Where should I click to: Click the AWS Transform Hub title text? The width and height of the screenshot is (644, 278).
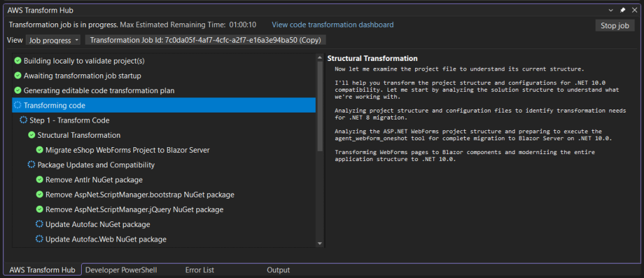pyautogui.click(x=40, y=10)
